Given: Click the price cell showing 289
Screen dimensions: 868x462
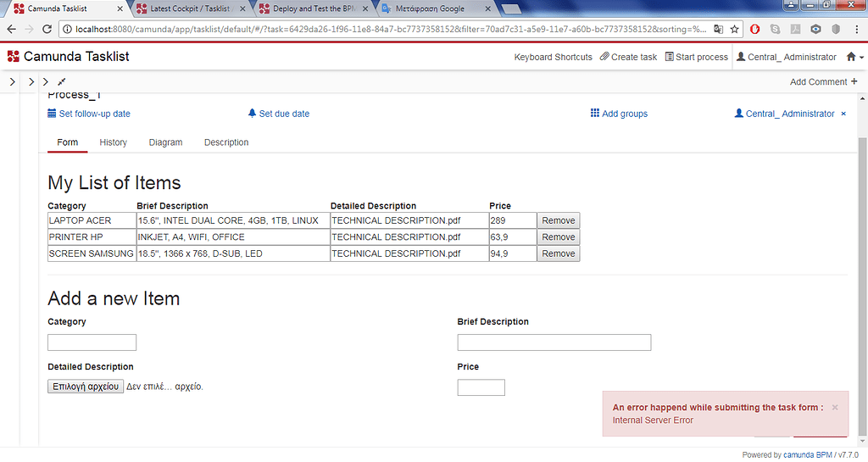Looking at the screenshot, I should click(513, 220).
